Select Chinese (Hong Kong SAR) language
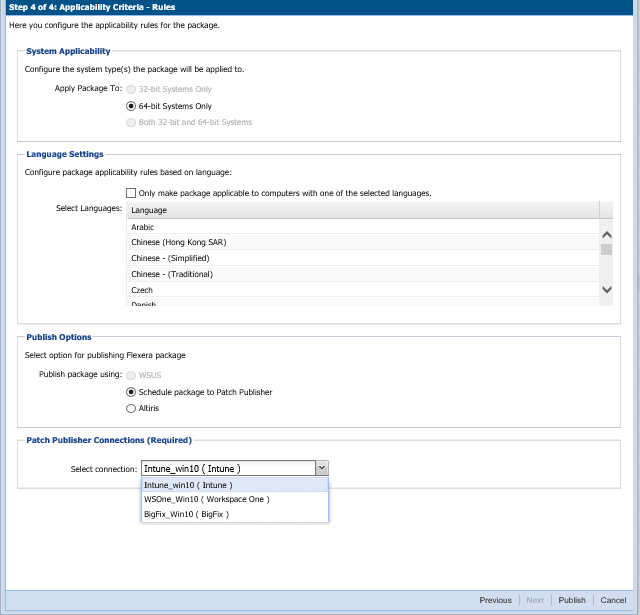 tap(172, 242)
